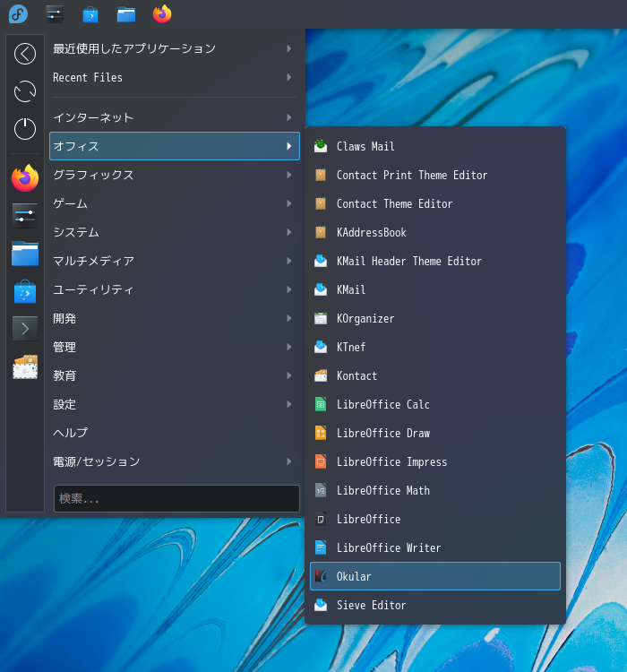Click the power icon in the sidebar

[25, 128]
